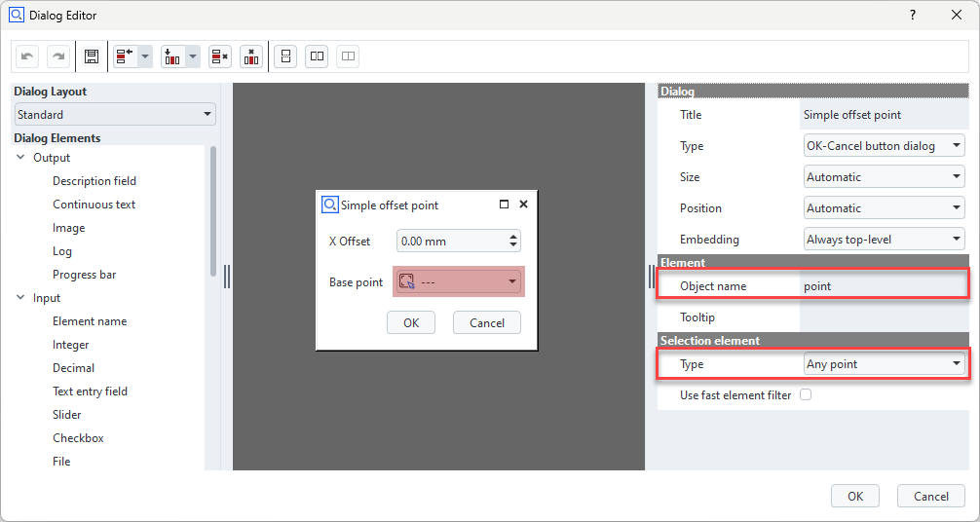Viewport: 980px width, 522px height.
Task: Click the undo arrow in the toolbar
Action: coord(27,56)
